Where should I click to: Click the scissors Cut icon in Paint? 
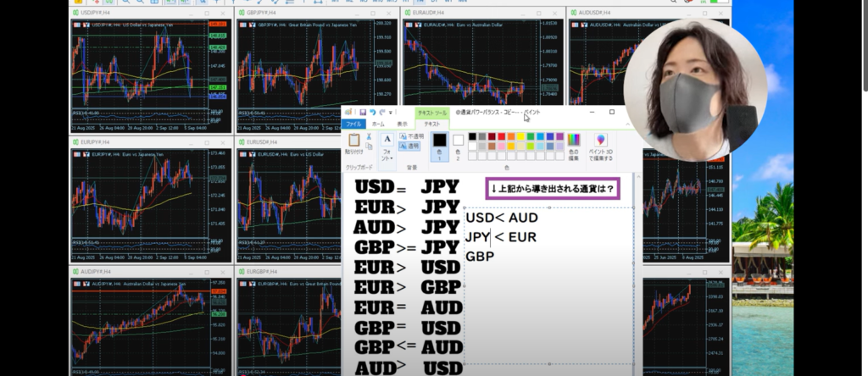point(369,136)
